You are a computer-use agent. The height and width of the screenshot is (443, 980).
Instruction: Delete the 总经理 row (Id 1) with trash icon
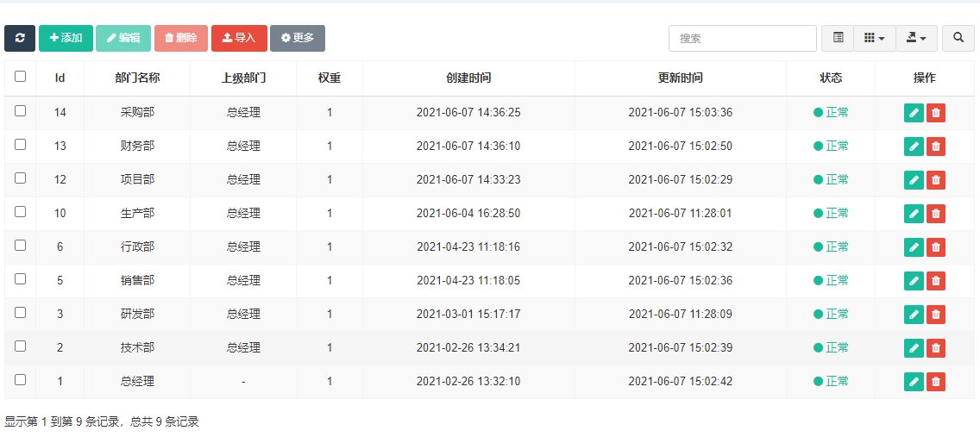pos(936,382)
